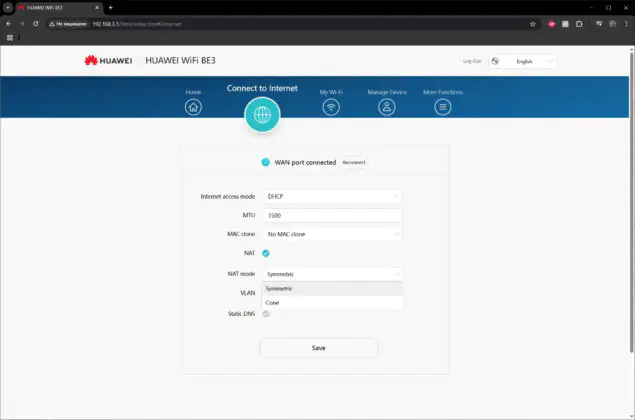Screen dimensions: 635x420
Task: Open the Home section icon
Action: 193,107
